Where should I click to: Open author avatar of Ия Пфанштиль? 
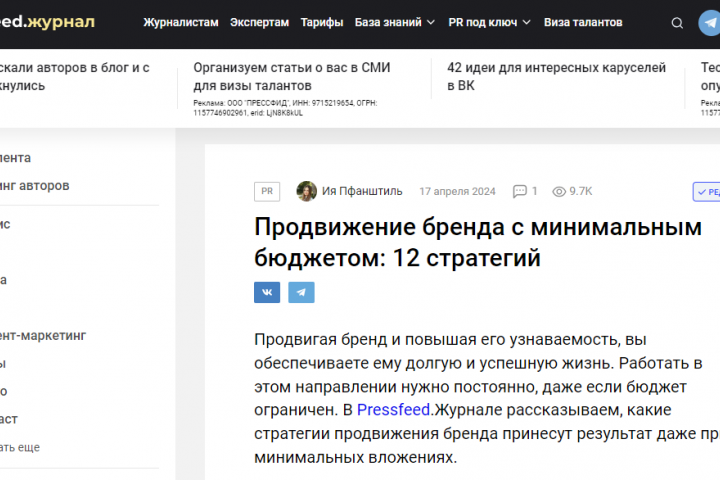[x=306, y=191]
